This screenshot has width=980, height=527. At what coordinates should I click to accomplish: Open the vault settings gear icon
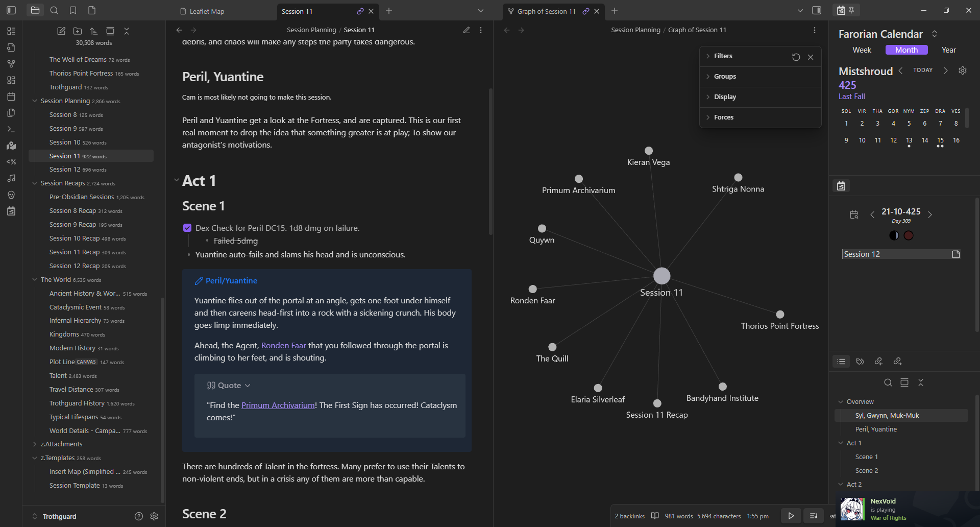(154, 516)
